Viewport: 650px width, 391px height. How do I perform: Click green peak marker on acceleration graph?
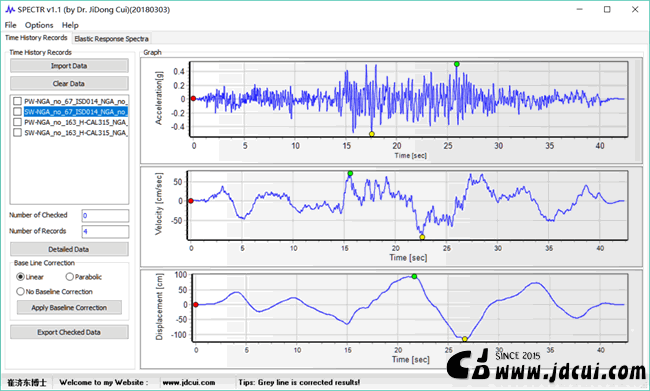point(456,64)
